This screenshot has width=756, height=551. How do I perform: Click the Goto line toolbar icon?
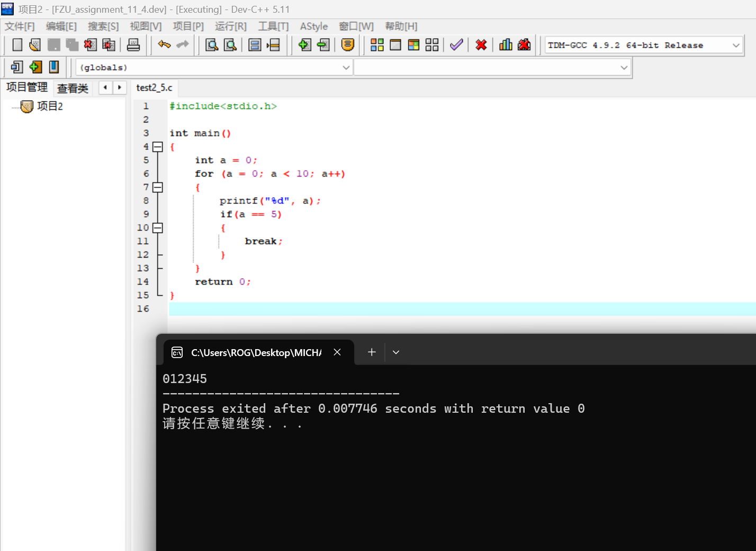[x=273, y=45]
